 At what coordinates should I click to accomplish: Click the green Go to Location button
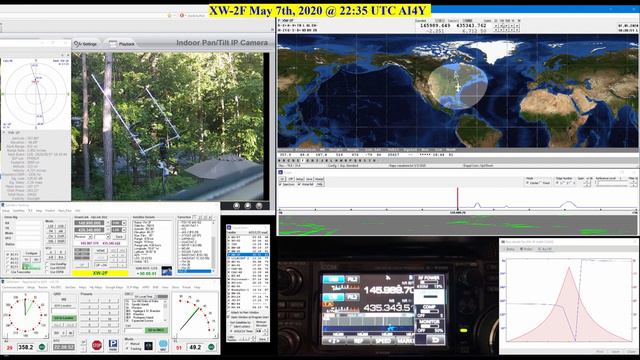pos(64,318)
